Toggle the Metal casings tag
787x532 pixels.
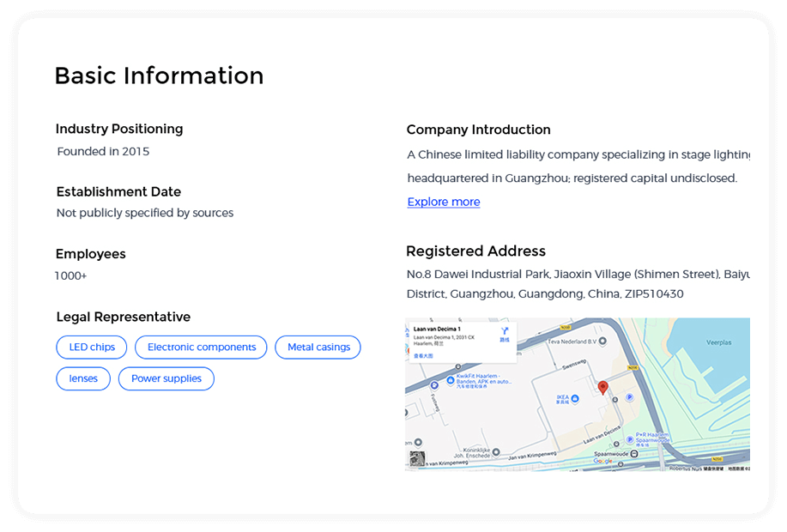click(318, 348)
